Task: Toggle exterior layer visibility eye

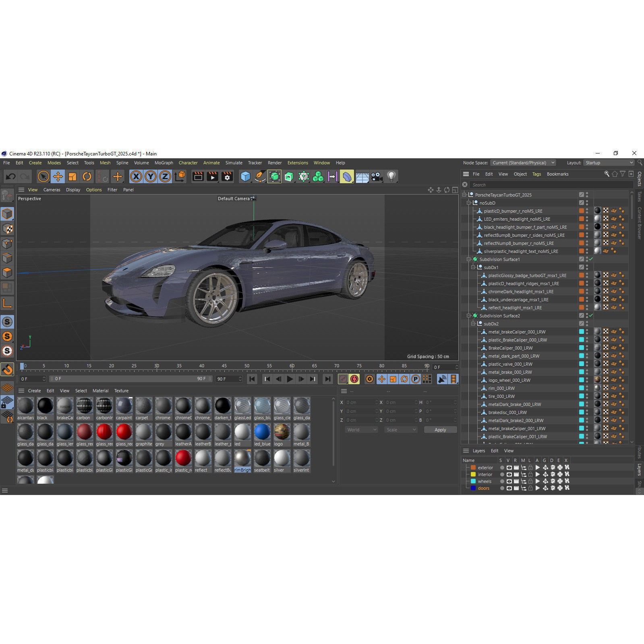Action: click(x=509, y=468)
